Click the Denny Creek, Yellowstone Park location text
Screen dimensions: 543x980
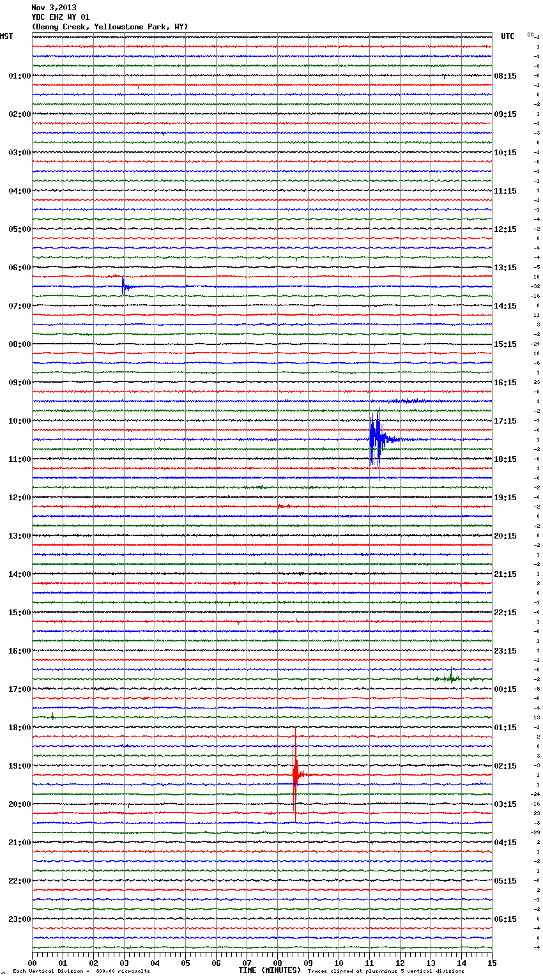click(109, 27)
